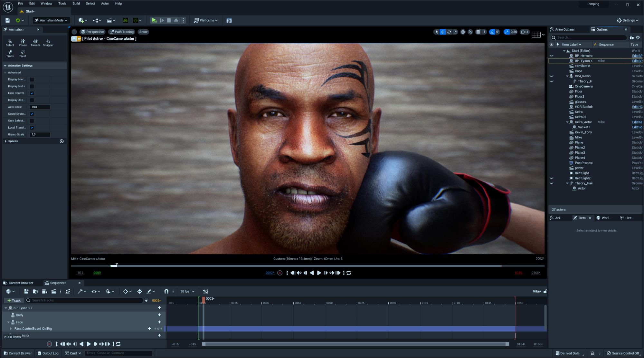This screenshot has height=358, width=644.
Task: Toggle grid snapping in viewport toolbar
Action: point(478,32)
